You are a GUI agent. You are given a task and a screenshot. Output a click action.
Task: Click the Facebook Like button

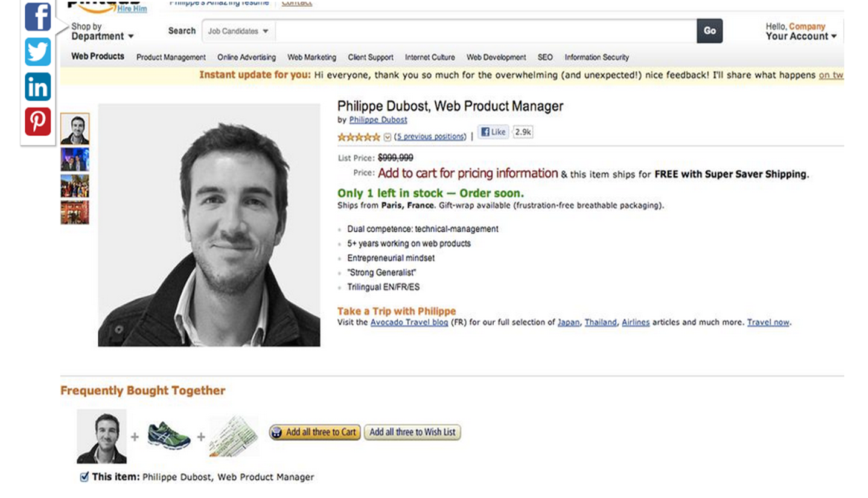493,132
